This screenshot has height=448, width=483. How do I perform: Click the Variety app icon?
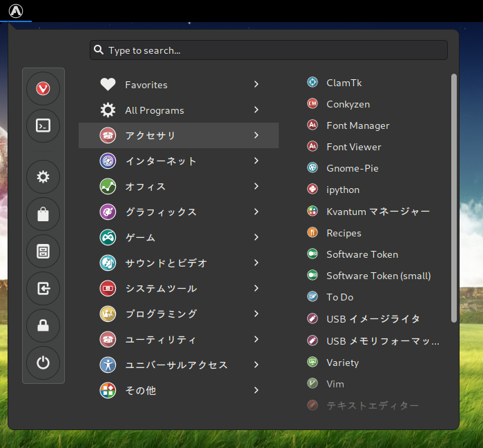[313, 362]
